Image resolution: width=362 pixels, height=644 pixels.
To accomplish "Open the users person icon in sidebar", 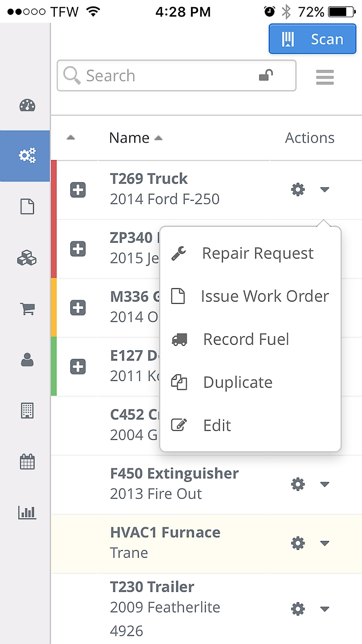I will (27, 360).
